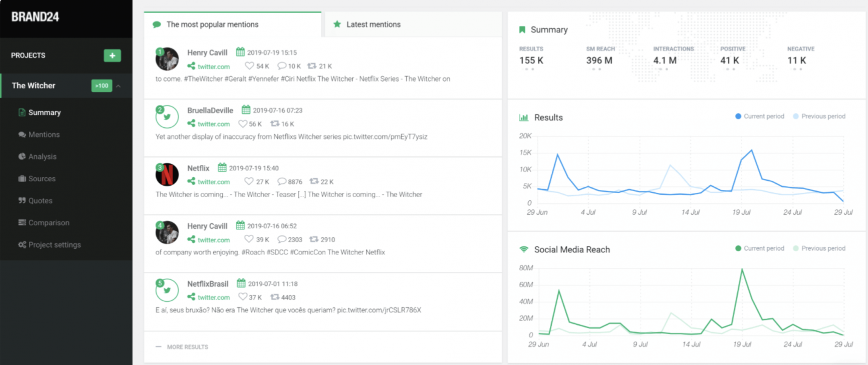The image size is (868, 365).
Task: Open twitter.com link for 2019-07-19 15:15 mention
Action: [x=213, y=67]
